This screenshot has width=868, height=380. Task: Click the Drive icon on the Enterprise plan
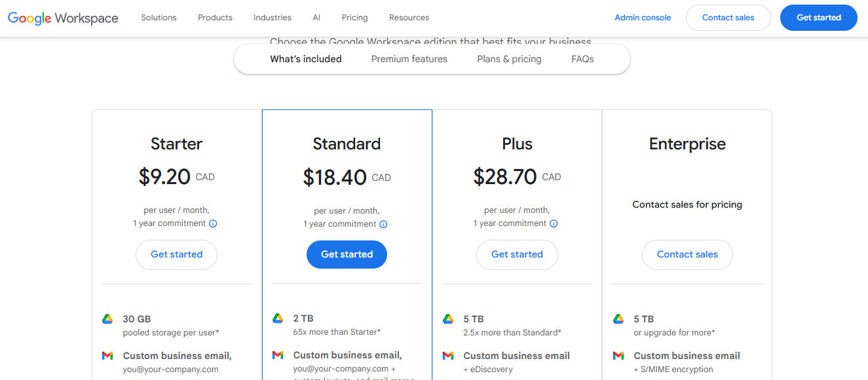pyautogui.click(x=618, y=319)
